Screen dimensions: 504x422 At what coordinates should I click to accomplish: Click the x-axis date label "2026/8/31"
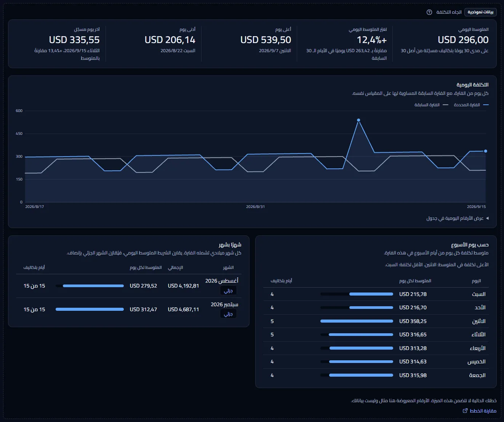tap(255, 206)
